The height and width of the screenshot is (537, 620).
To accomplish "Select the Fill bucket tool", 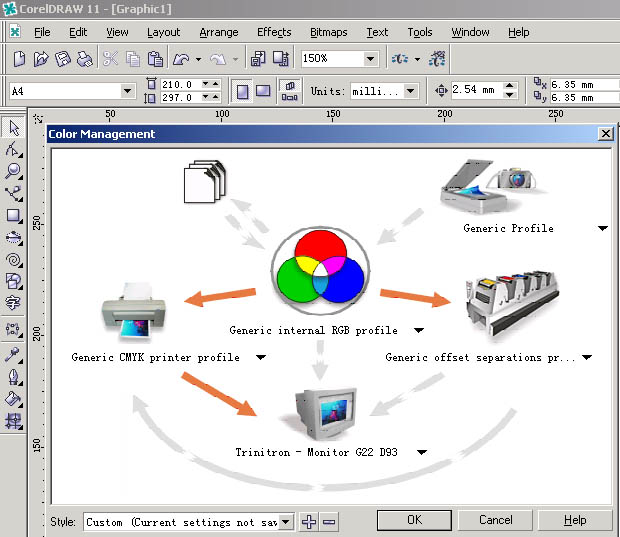I will coord(14,399).
